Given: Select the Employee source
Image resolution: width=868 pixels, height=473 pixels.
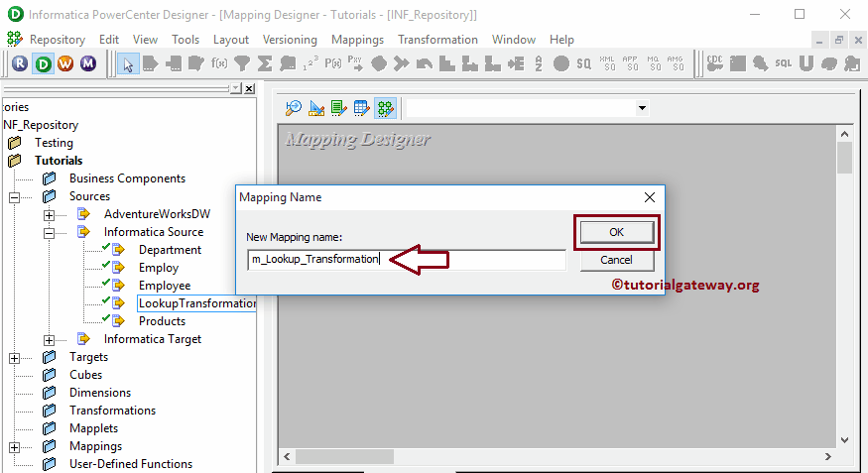Looking at the screenshot, I should click(165, 286).
